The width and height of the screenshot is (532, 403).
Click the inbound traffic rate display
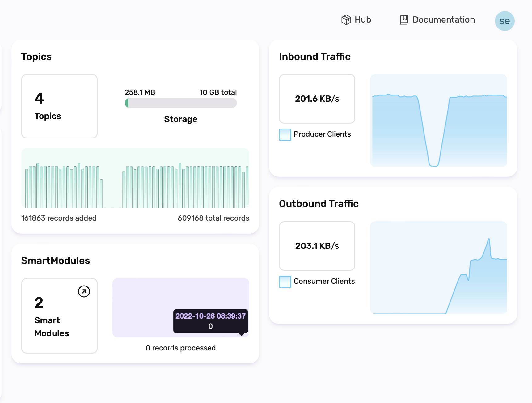317,99
